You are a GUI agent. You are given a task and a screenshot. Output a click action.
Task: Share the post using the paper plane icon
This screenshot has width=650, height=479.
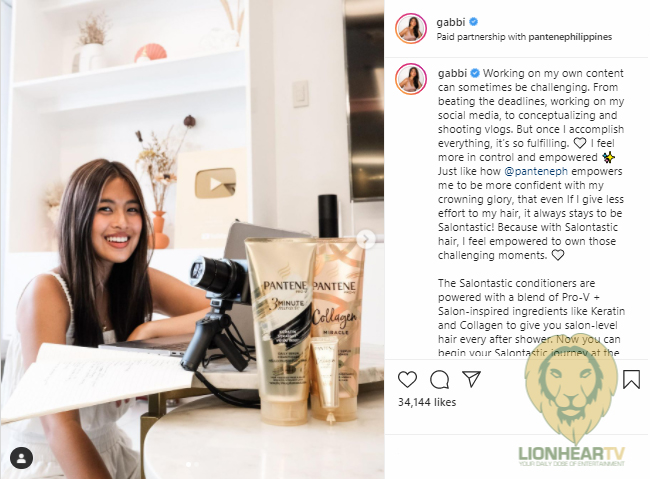(x=471, y=379)
